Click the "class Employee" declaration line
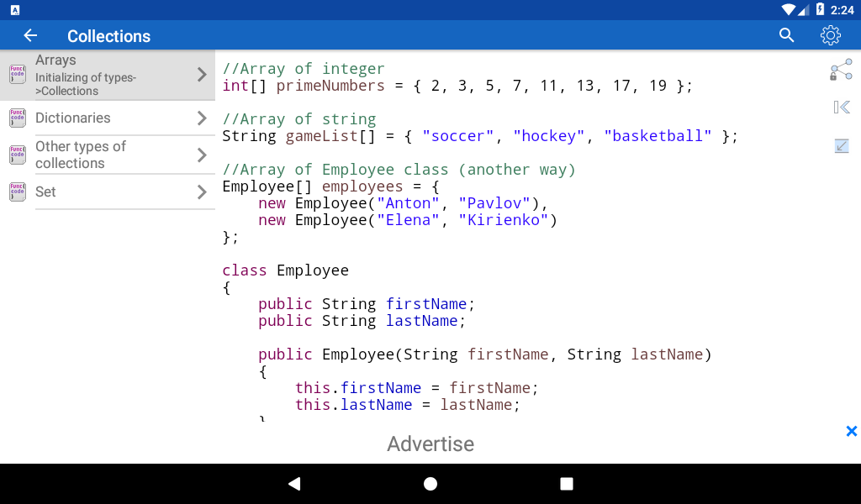 coord(286,270)
